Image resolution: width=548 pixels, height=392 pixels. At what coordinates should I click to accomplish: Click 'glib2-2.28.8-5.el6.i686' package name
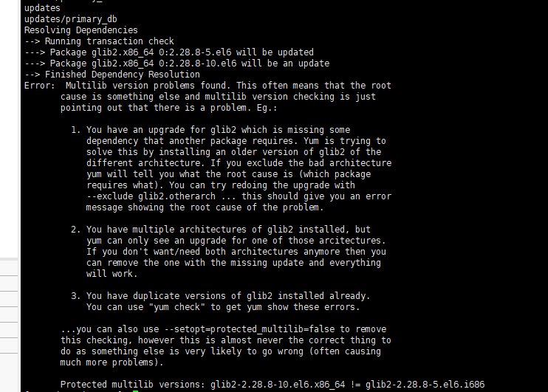pos(425,385)
